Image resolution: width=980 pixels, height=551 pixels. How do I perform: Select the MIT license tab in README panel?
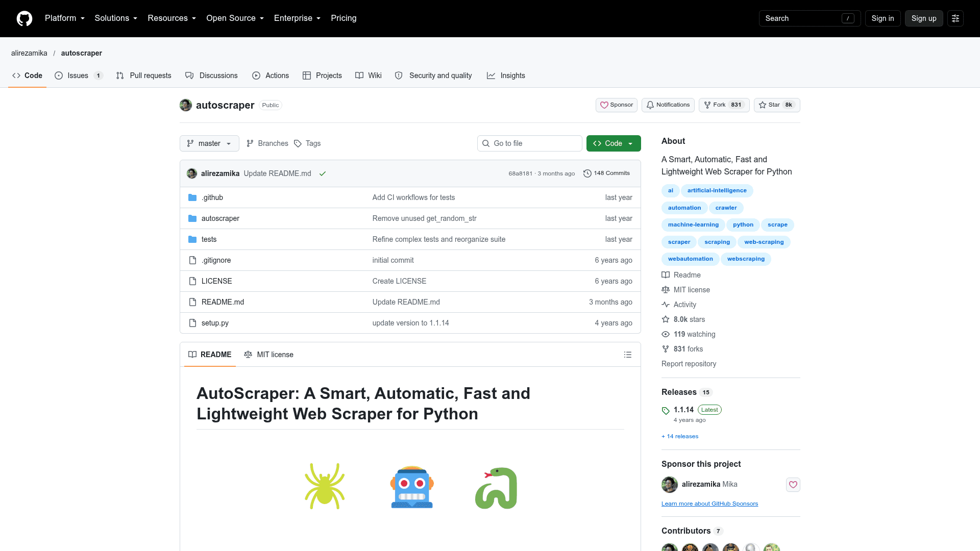269,355
